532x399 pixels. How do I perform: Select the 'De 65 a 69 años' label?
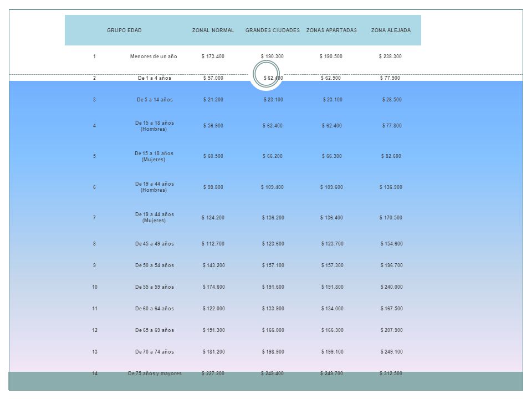pos(155,330)
